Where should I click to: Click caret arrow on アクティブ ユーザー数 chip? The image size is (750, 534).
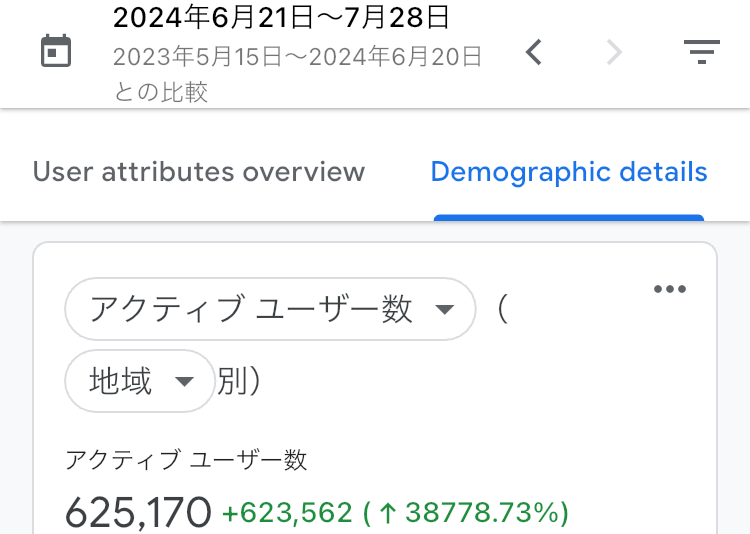(x=446, y=310)
